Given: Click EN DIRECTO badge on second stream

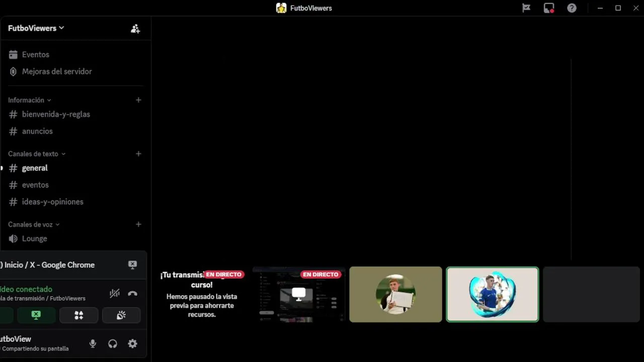Looking at the screenshot, I should tap(320, 275).
